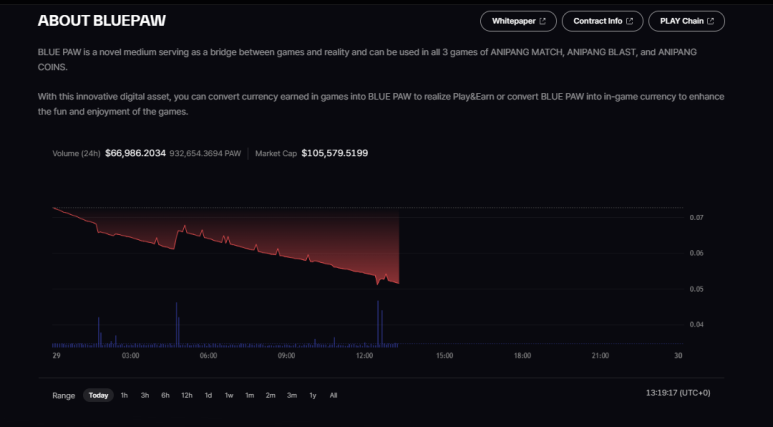Switch chart range to 1w

point(229,395)
